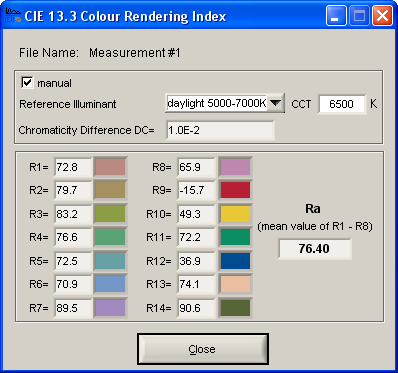Click the R12 dark blue swatch
This screenshot has height=373, width=398.
[x=235, y=261]
